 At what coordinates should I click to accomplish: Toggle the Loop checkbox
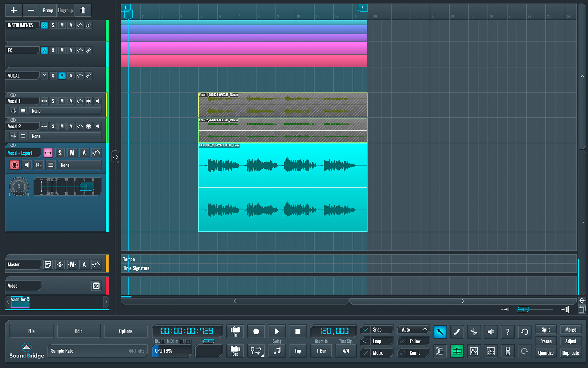tap(366, 341)
